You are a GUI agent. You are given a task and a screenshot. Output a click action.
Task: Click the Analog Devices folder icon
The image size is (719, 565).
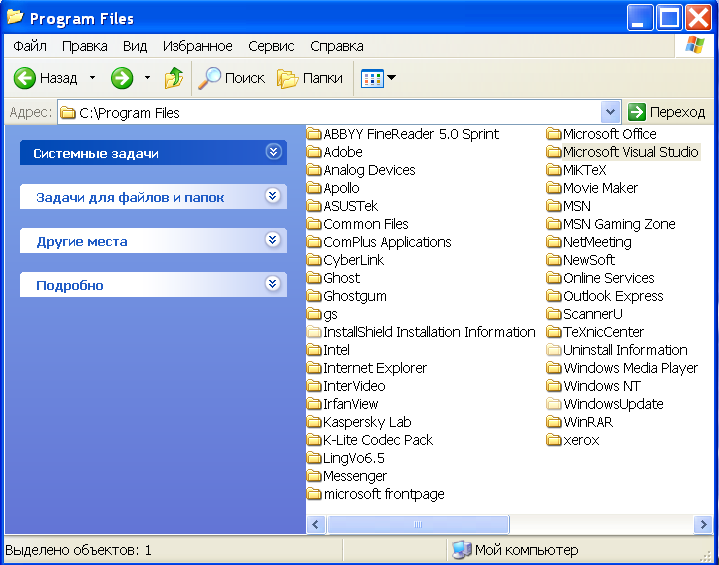pyautogui.click(x=314, y=170)
